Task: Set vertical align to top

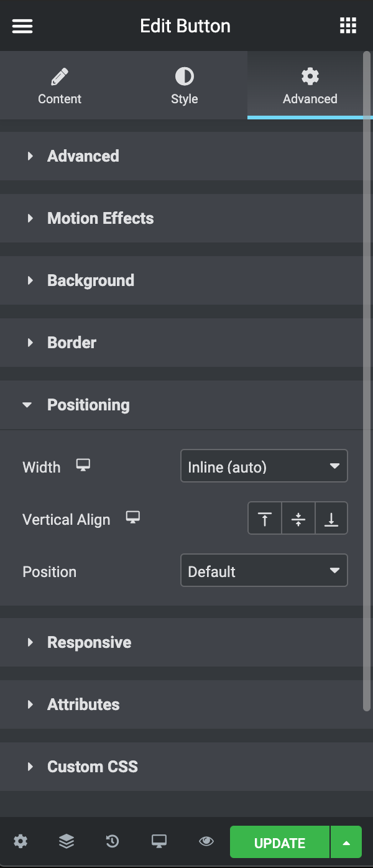Action: point(265,519)
